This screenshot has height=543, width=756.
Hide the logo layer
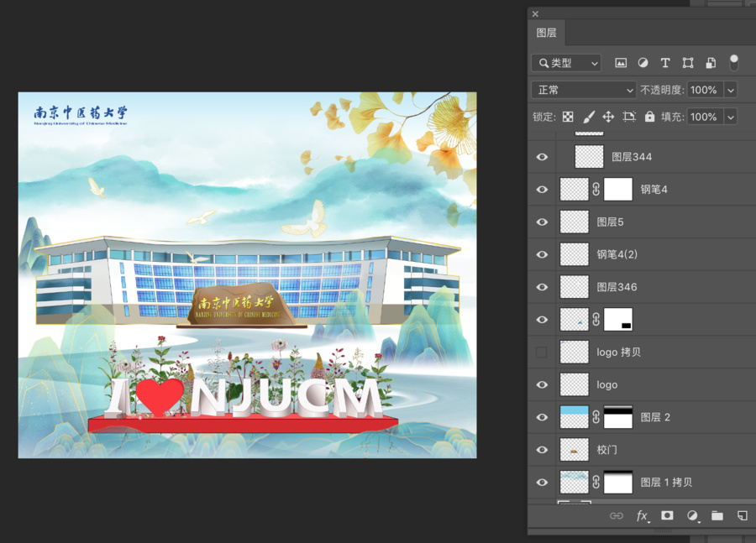click(542, 384)
